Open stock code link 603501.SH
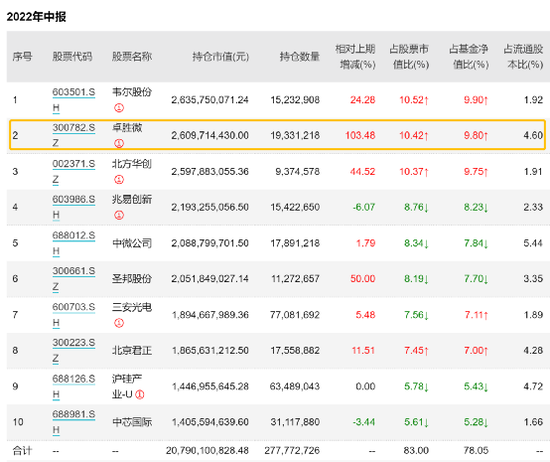The height and width of the screenshot is (462, 550). coord(74,100)
